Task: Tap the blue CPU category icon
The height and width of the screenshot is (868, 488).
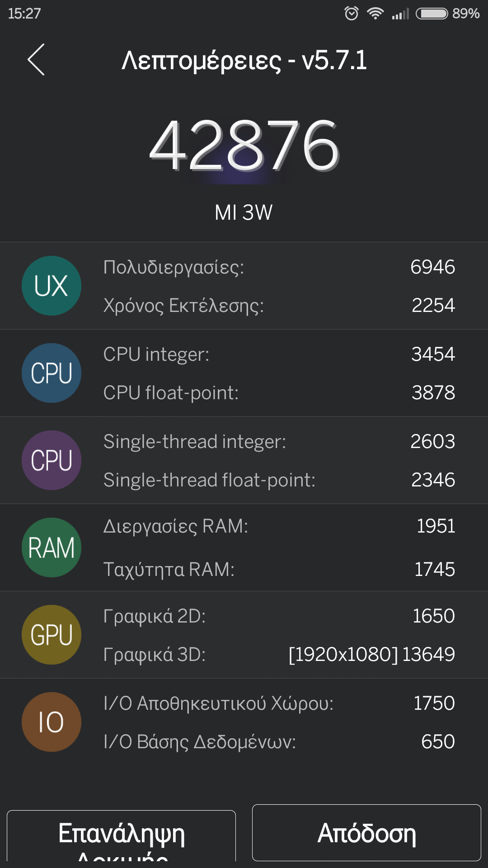Action: [x=52, y=373]
